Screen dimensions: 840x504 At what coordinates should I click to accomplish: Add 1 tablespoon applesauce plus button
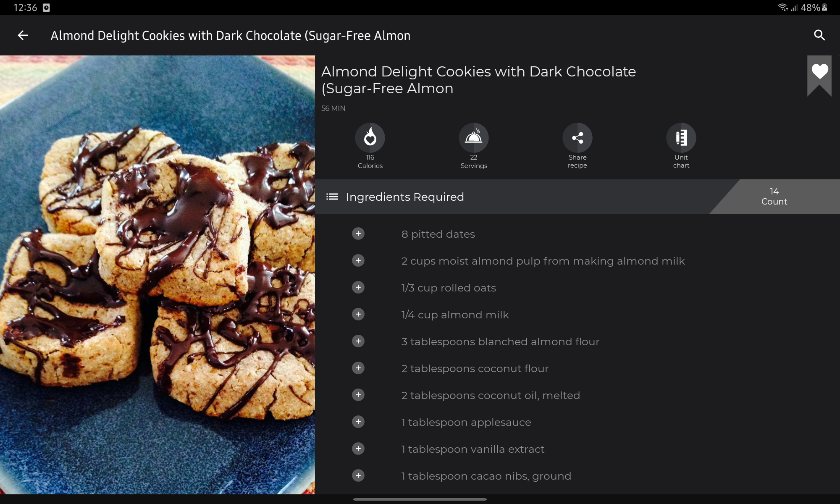[x=358, y=422]
